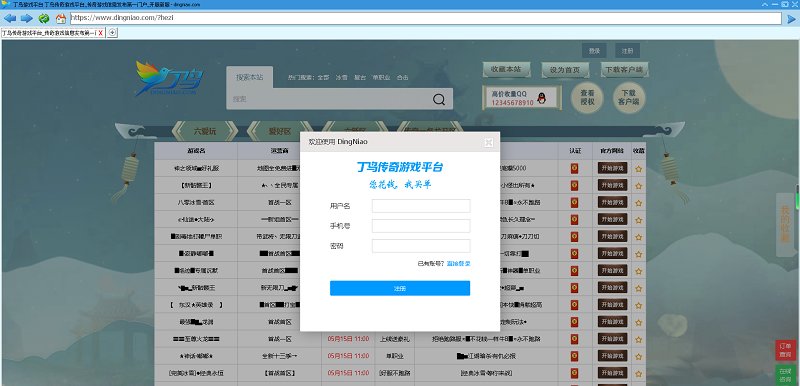Click the browser address bar
This screenshot has height=386, width=800.
[x=425, y=18]
